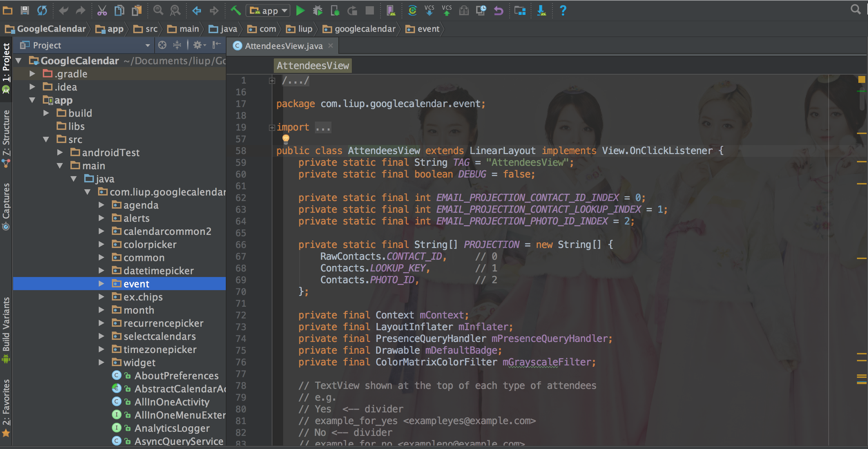Click the Run 'app' button

tap(301, 11)
